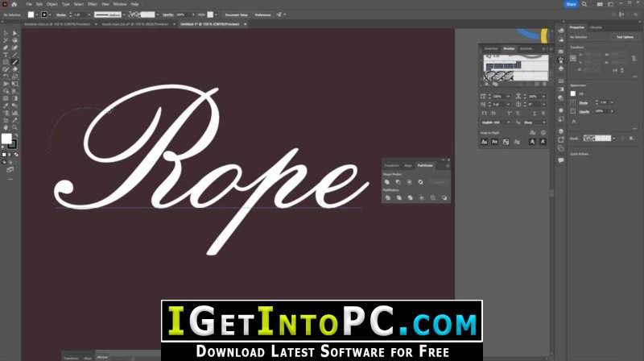Open the Effect menu

(93, 4)
